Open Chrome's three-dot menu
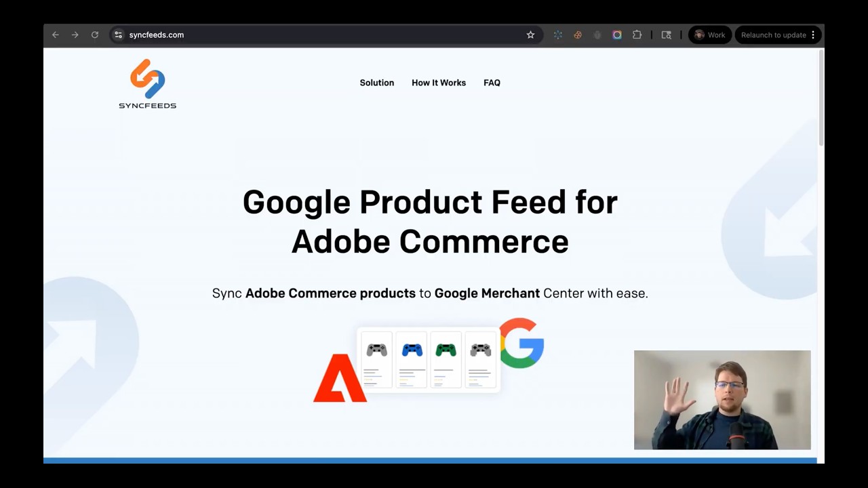The image size is (868, 488). [813, 35]
